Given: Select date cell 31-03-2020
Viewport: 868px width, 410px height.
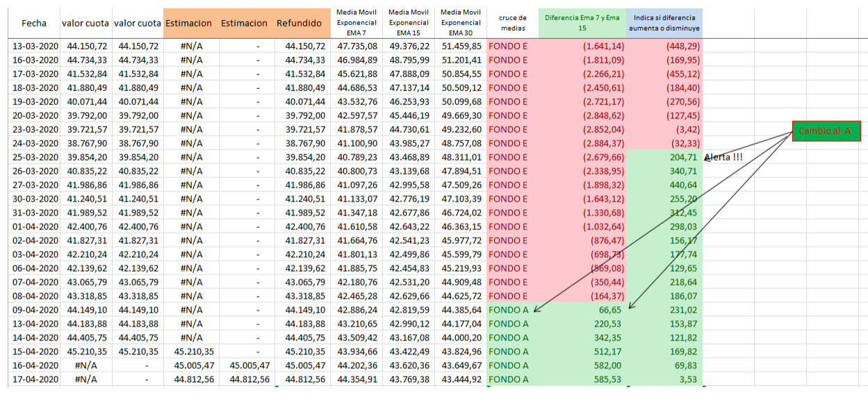Looking at the screenshot, I should click(35, 213).
